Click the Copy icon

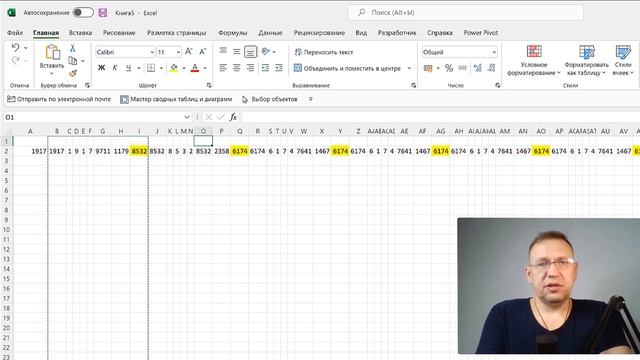point(73,61)
